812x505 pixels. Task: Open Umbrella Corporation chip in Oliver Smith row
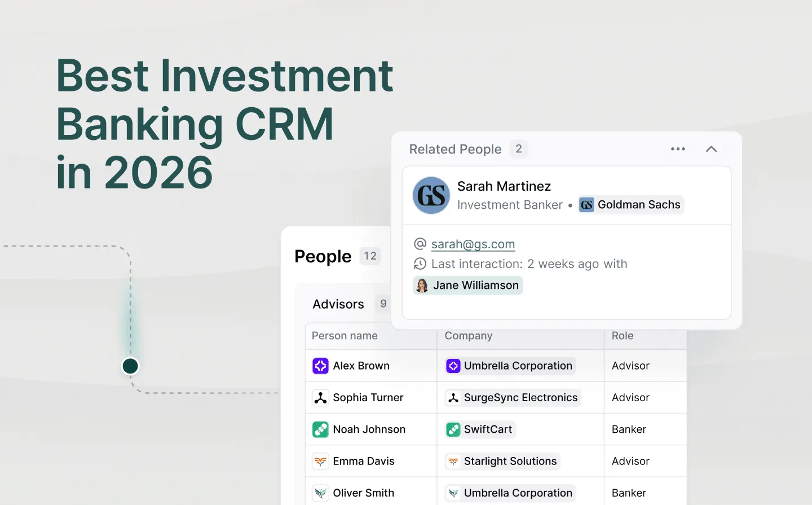pyautogui.click(x=510, y=493)
